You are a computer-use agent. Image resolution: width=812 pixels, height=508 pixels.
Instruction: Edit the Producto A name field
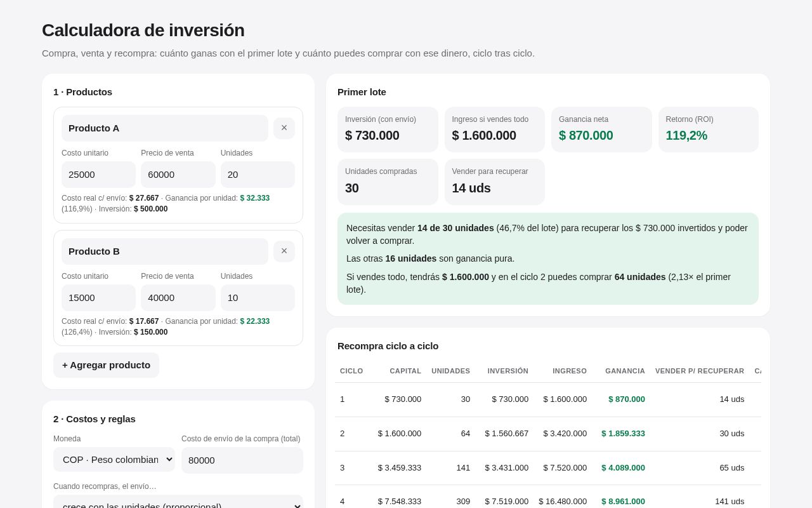click(x=165, y=128)
